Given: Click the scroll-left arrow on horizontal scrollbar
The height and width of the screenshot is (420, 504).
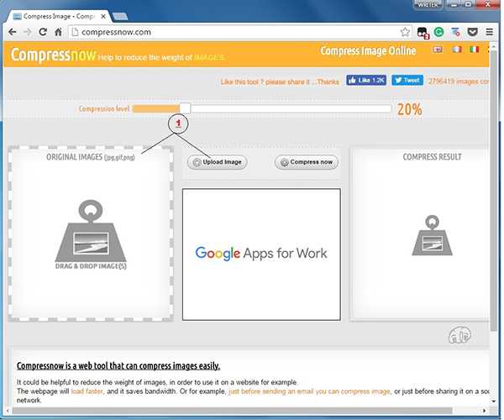Looking at the screenshot, I should (x=8, y=411).
